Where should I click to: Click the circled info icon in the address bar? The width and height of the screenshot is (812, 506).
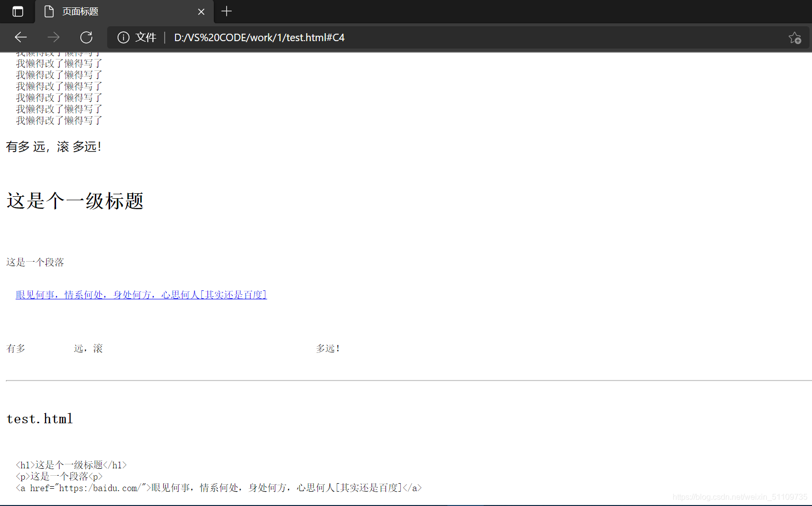point(123,37)
